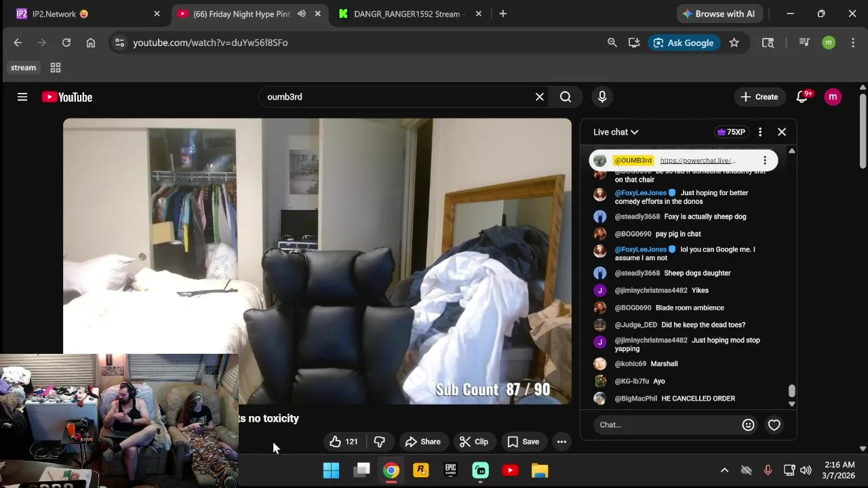
Task: View site information icon in address bar
Action: 119,43
